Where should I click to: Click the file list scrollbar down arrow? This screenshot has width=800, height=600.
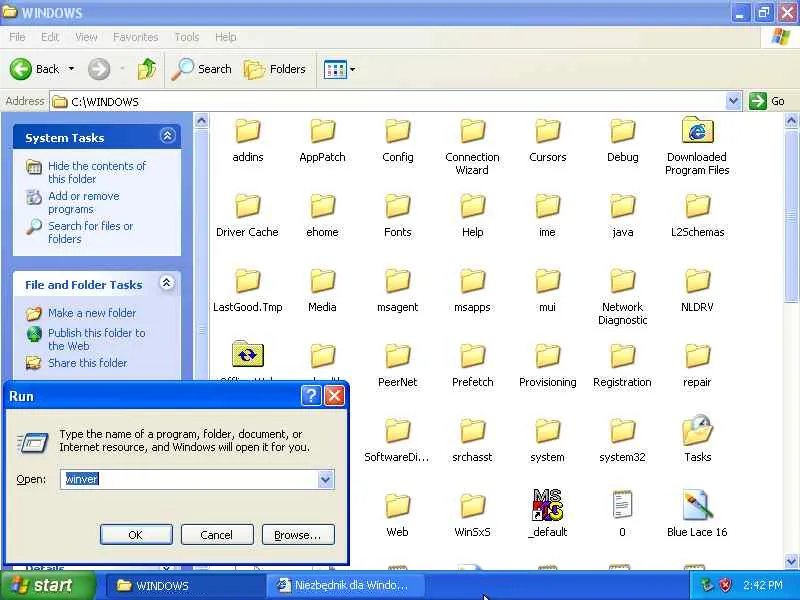click(x=791, y=561)
